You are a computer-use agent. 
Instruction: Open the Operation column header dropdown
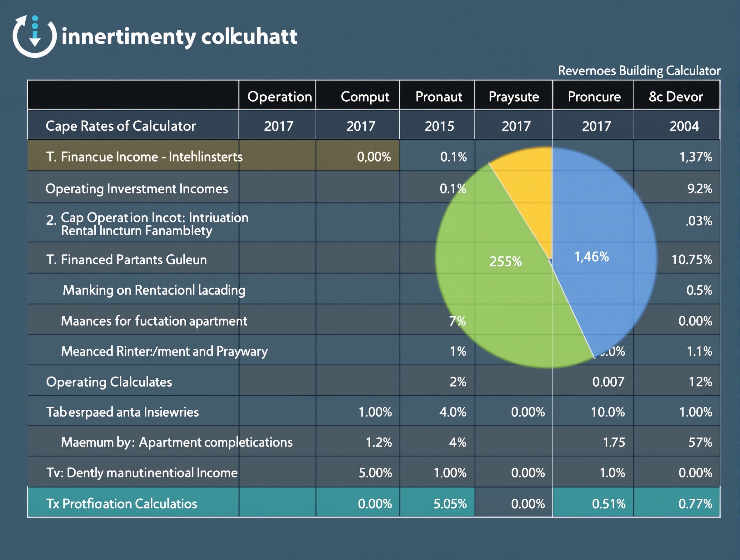coord(280,96)
